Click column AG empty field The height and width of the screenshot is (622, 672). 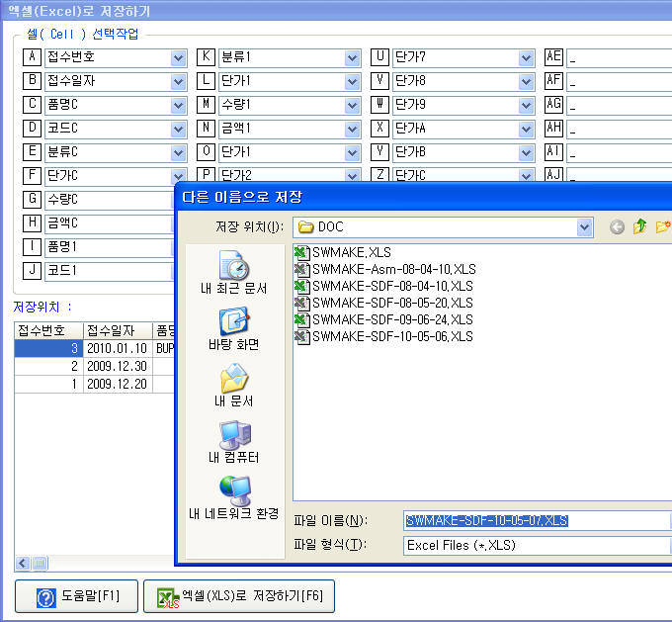(619, 105)
